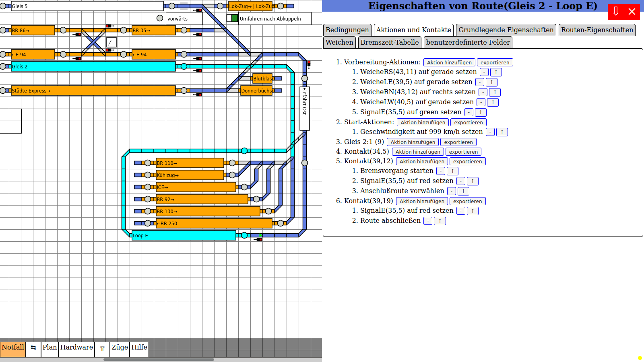Toggle the vorwärts direction circle
Screen dimensions: 644x362
[x=160, y=18]
